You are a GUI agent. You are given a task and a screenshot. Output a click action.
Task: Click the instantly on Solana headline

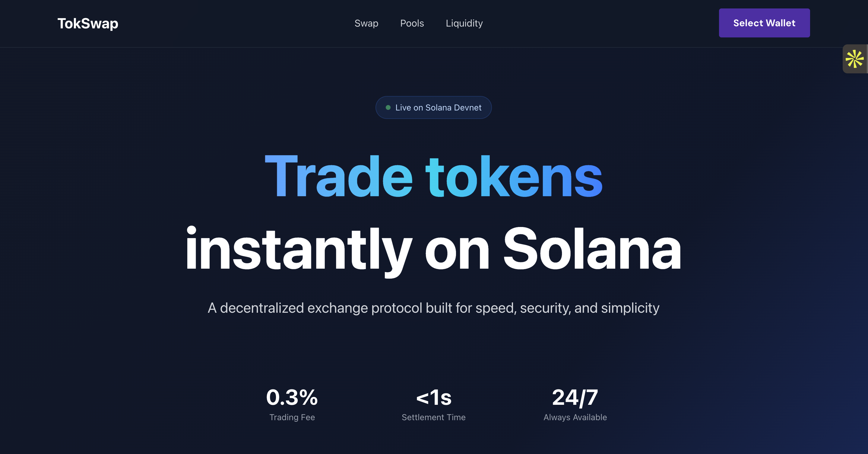click(434, 249)
